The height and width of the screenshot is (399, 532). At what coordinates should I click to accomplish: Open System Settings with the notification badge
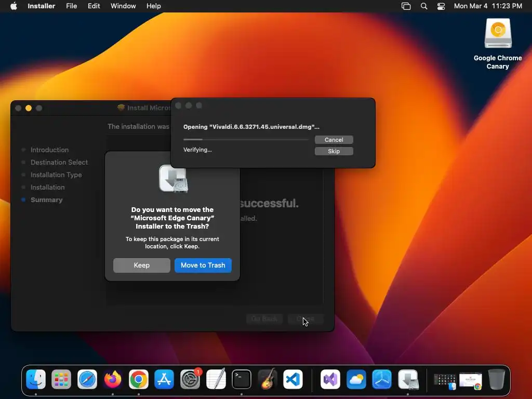190,379
